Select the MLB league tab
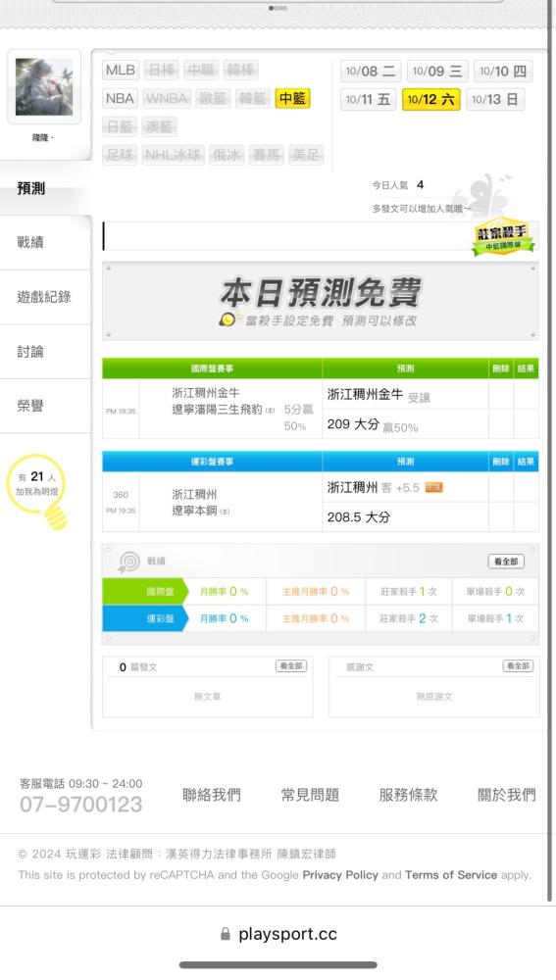556x980 pixels. pos(120,70)
